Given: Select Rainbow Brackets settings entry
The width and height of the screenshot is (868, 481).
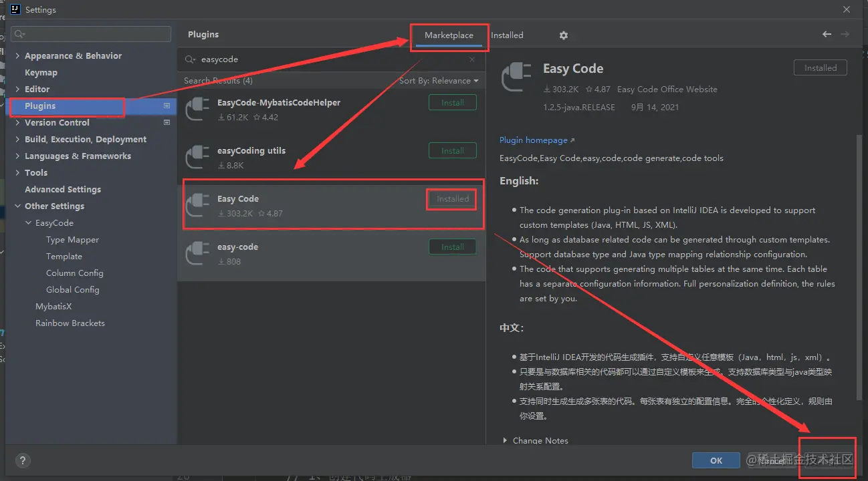Looking at the screenshot, I should [x=70, y=323].
